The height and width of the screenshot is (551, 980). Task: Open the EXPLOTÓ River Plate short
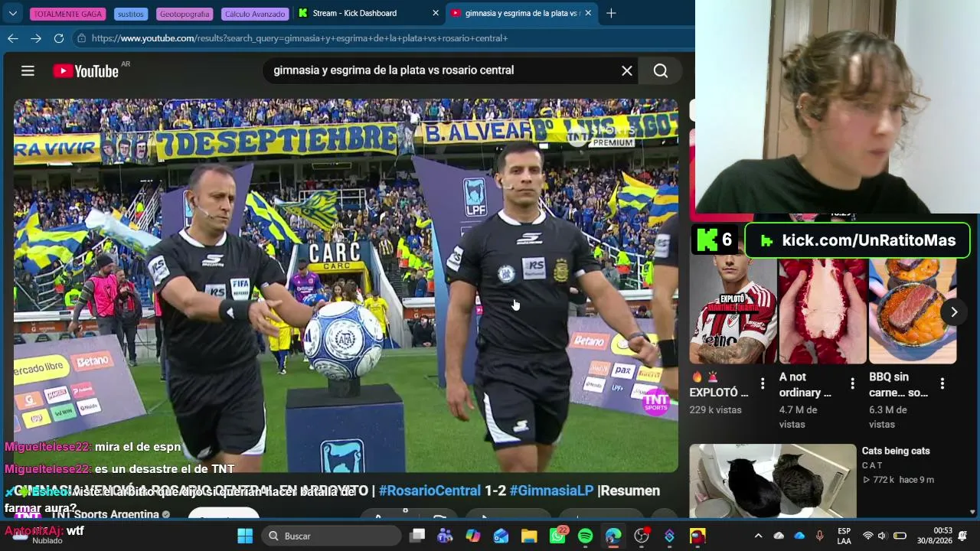tap(733, 311)
